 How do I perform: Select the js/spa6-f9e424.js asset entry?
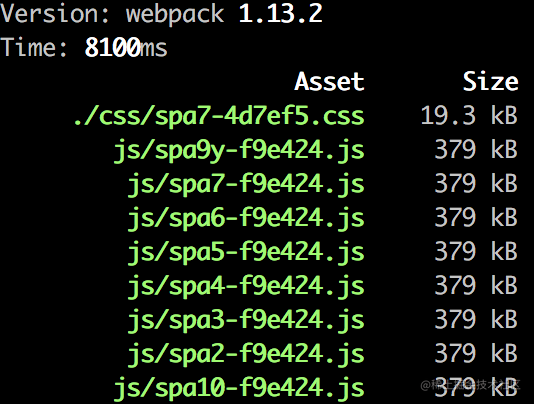coord(246,218)
